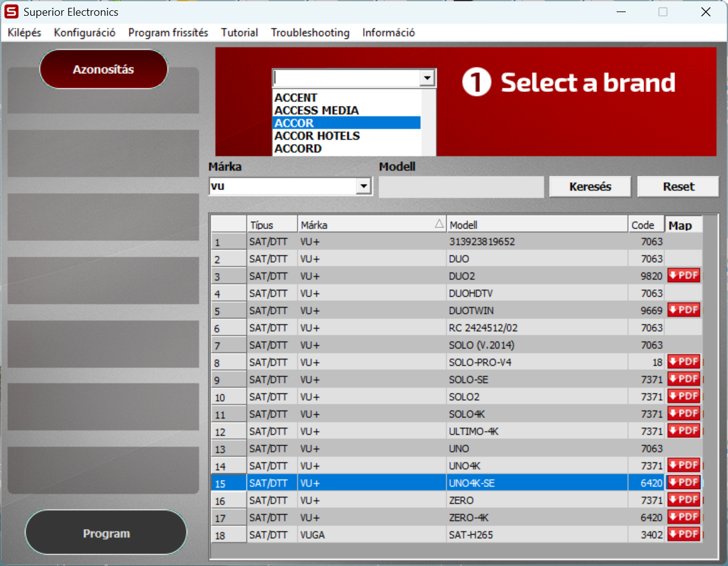Click row number 18 header
Screen dimensions: 728x566
click(229, 535)
